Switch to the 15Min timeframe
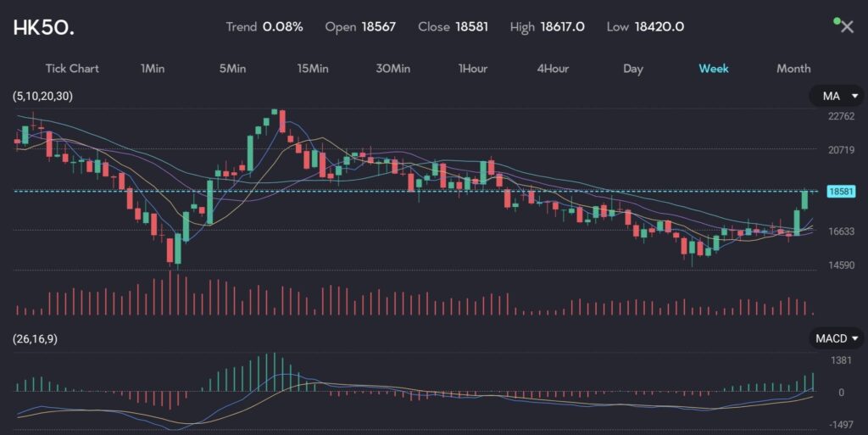868x435 pixels. (313, 69)
